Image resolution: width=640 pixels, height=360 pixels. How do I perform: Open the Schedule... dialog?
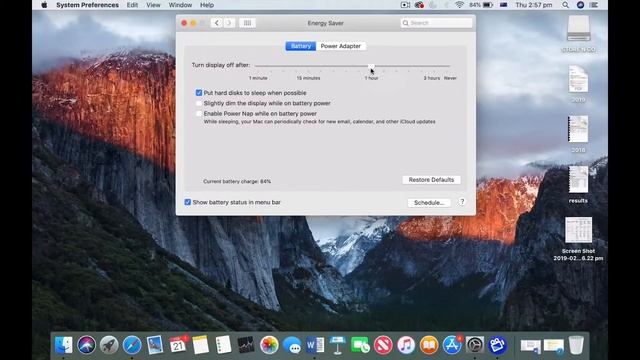coord(429,202)
